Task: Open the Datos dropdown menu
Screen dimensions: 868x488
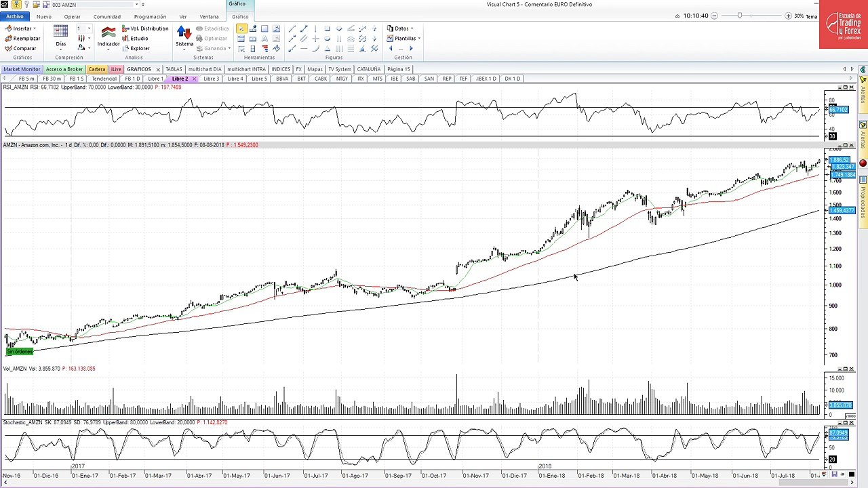Action: 400,28
